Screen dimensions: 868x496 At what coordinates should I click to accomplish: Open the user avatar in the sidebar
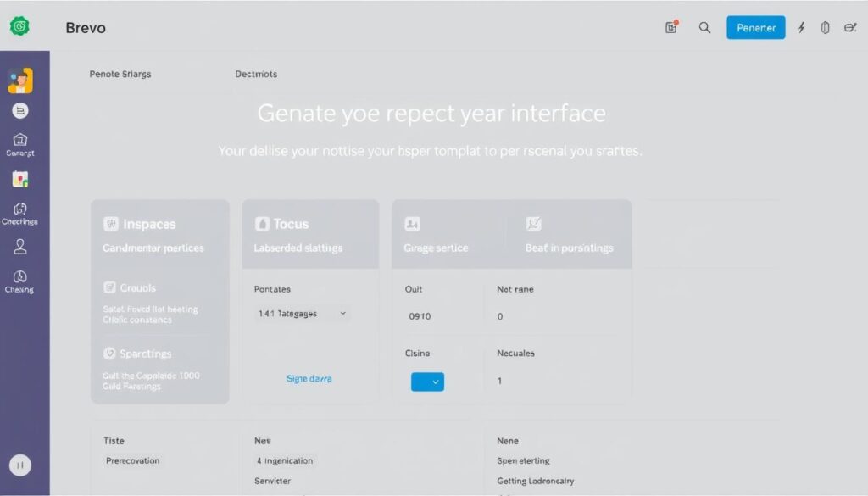(20, 81)
